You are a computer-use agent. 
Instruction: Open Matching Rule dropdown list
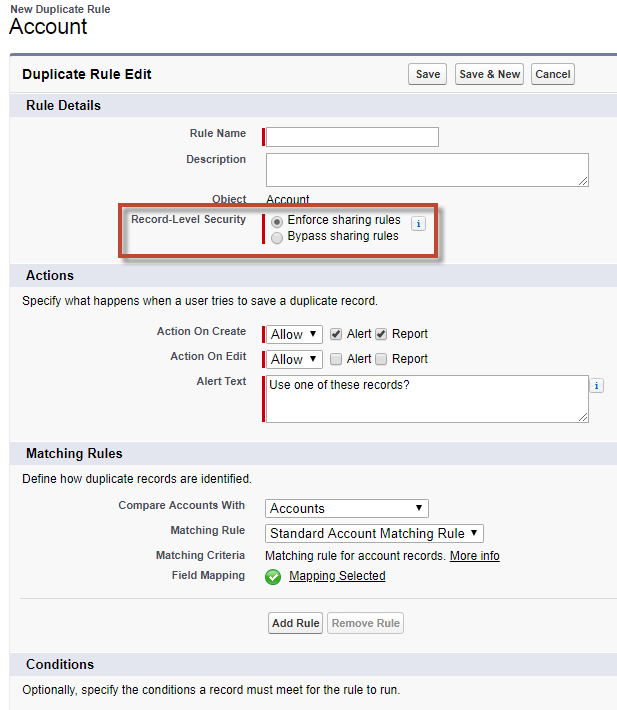[375, 533]
